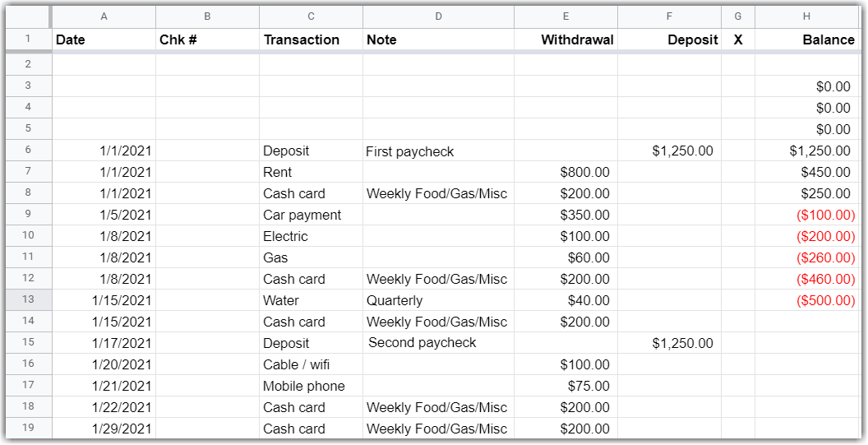Viewport: 868px width, 445px height.
Task: Click the Cable / wifi cell
Action: click(311, 365)
